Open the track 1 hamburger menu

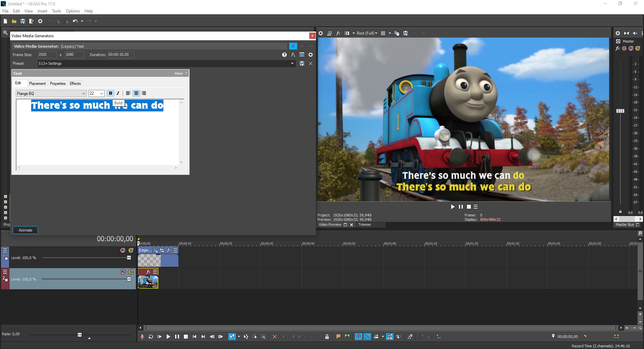click(x=5, y=250)
